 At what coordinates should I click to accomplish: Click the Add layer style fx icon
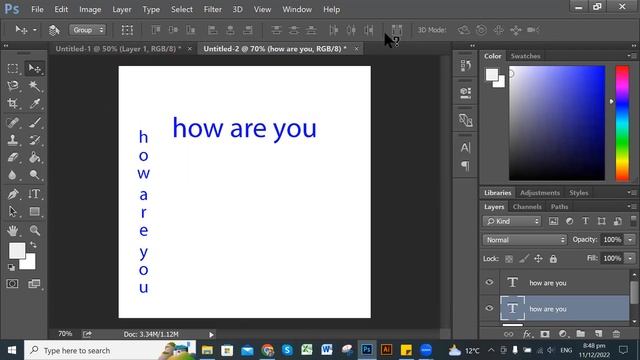click(527, 334)
